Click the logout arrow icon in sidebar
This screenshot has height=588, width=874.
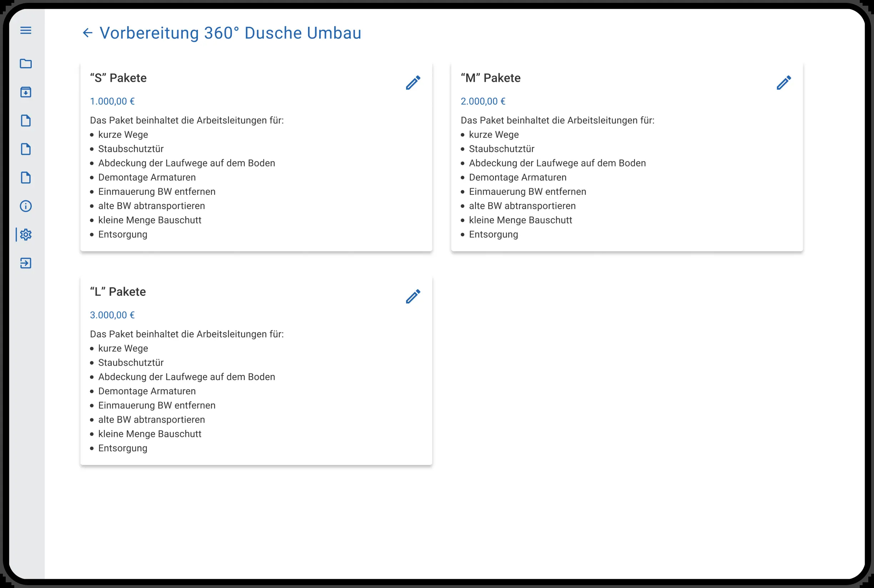tap(25, 263)
